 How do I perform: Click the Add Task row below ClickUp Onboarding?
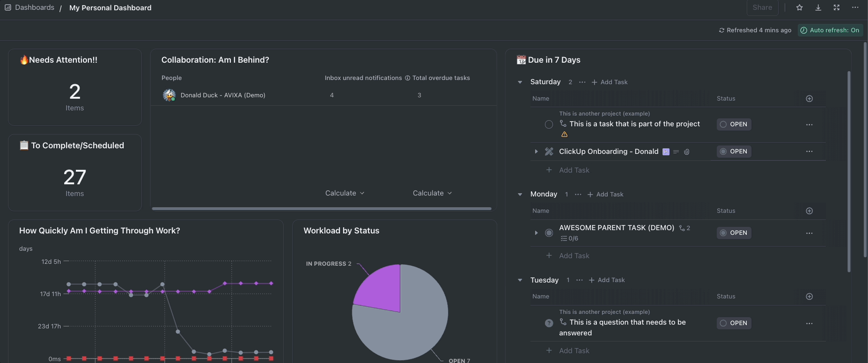(x=568, y=170)
